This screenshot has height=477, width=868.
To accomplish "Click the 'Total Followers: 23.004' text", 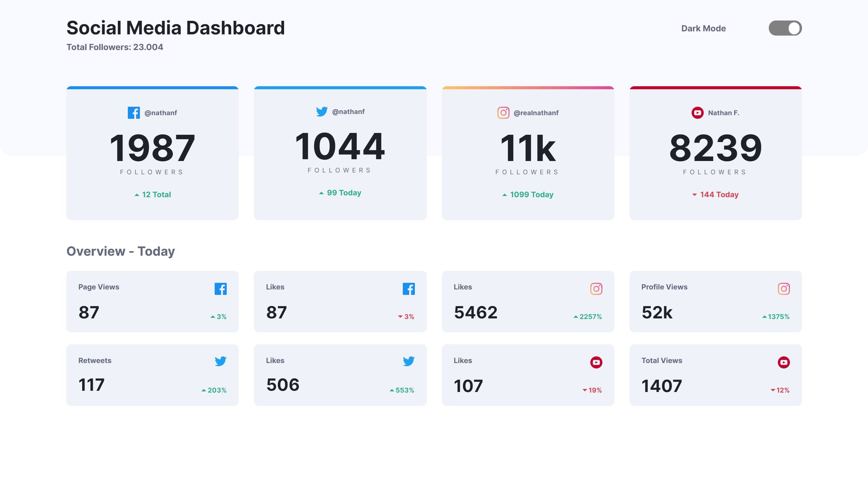I will [115, 47].
